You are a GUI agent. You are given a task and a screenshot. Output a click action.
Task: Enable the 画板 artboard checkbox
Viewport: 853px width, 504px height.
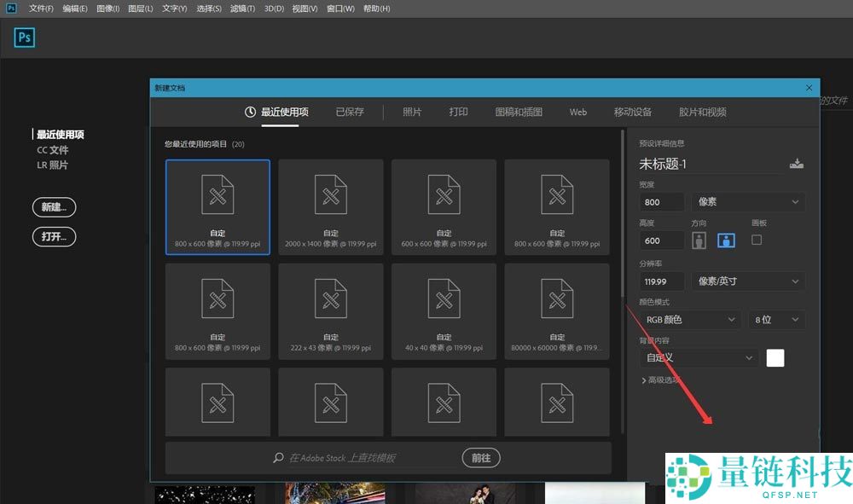(755, 240)
